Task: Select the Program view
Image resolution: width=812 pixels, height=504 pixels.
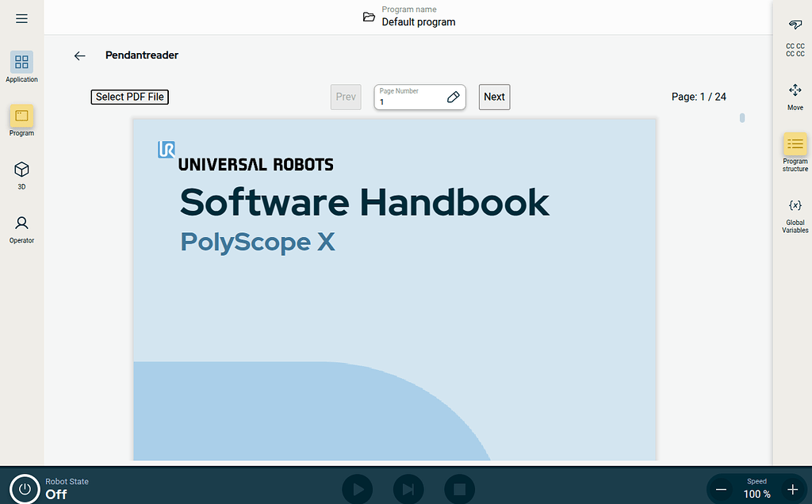Action: pos(21,120)
